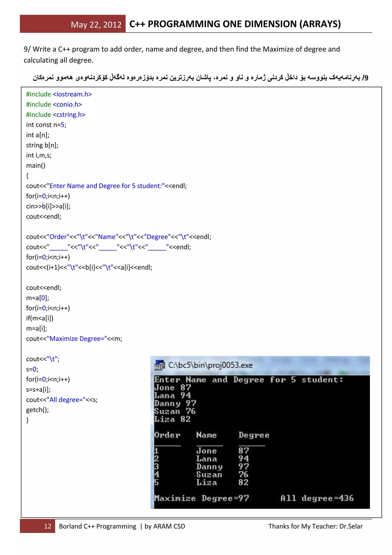Click the cout line 'Maximize Degree='

(x=74, y=339)
